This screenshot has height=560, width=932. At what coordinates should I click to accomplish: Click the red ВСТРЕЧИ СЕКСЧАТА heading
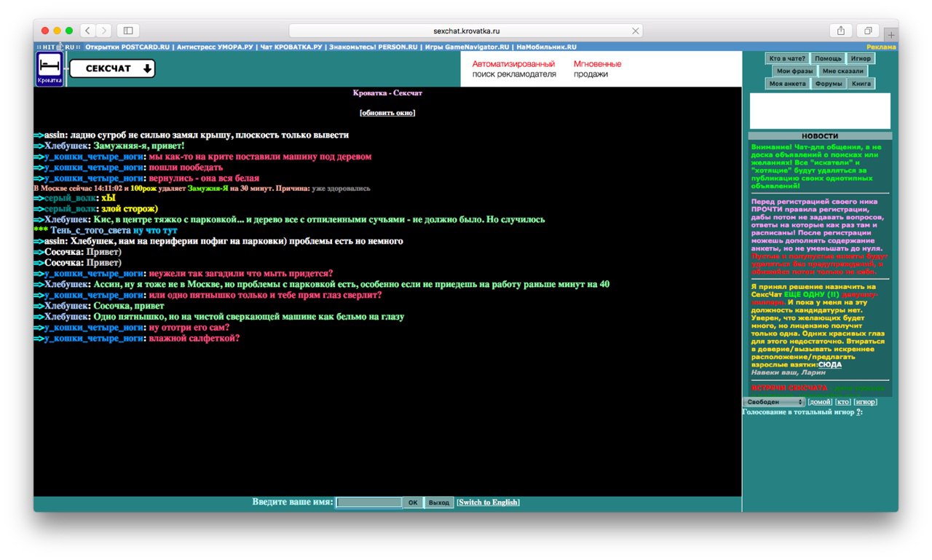(789, 388)
